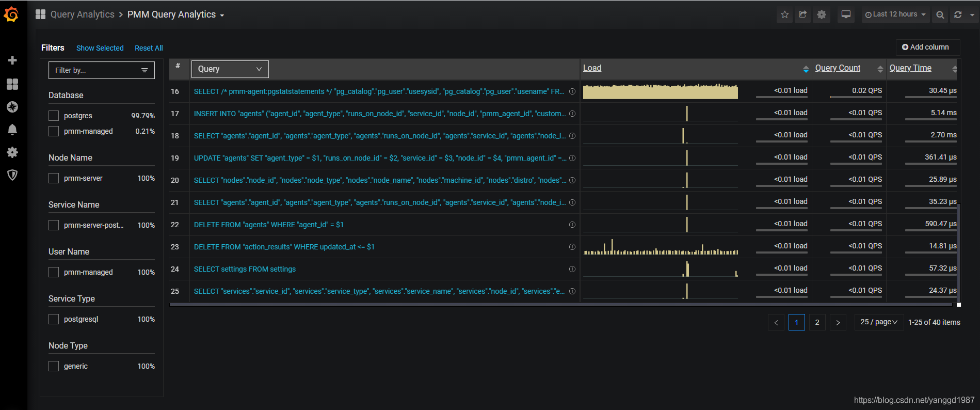The height and width of the screenshot is (410, 980).
Task: Open info icon for INSERT INTO agents row
Action: 572,114
